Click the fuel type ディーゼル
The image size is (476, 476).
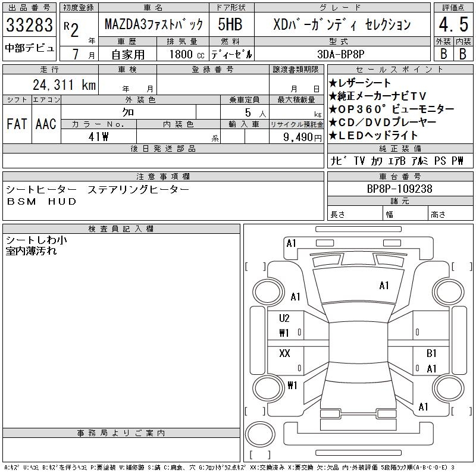point(231,54)
